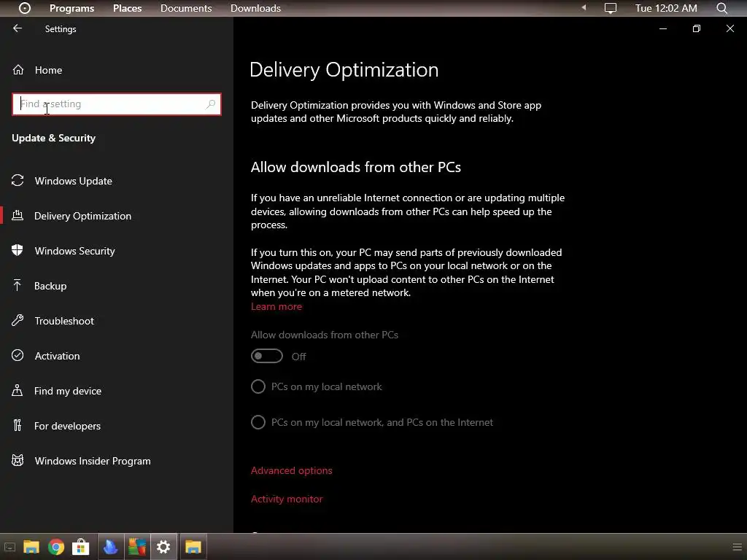
Task: Minimize the Settings window
Action: [662, 28]
